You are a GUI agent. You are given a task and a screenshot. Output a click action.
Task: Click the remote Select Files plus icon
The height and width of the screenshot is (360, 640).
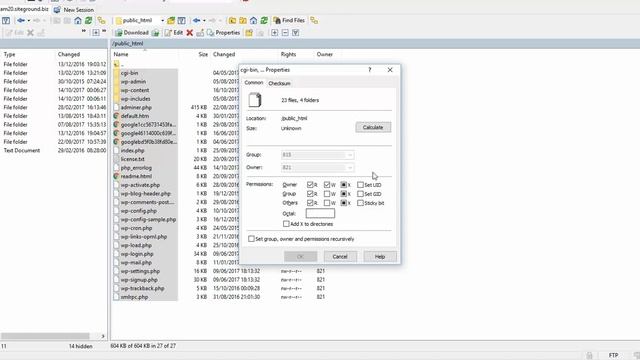pos(274,33)
